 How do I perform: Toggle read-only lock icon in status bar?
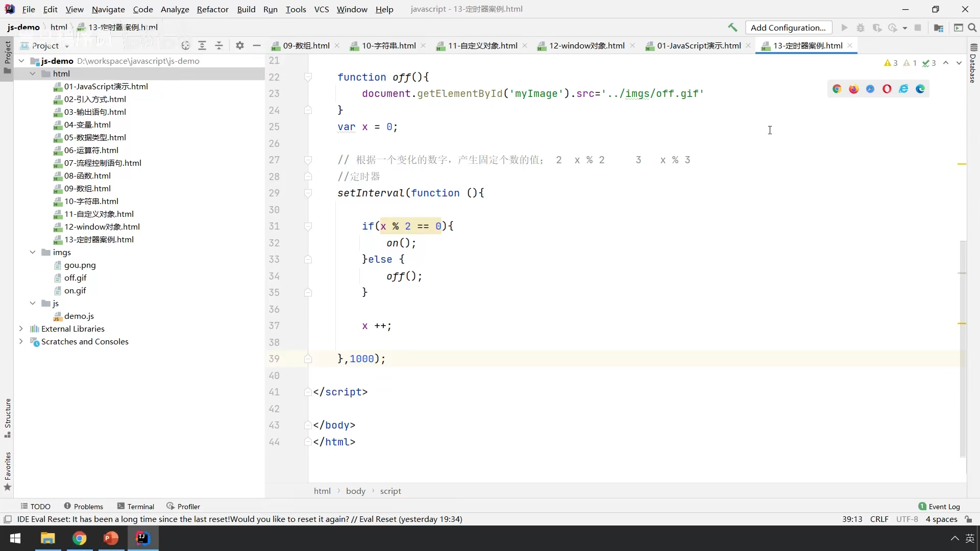pos(968,519)
